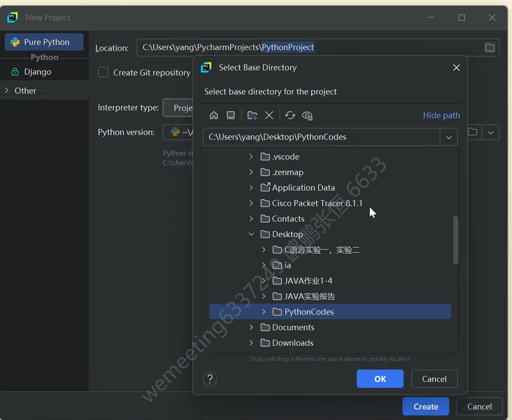Click the Desktop directory toolbar icon
512x420 pixels.
[231, 115]
